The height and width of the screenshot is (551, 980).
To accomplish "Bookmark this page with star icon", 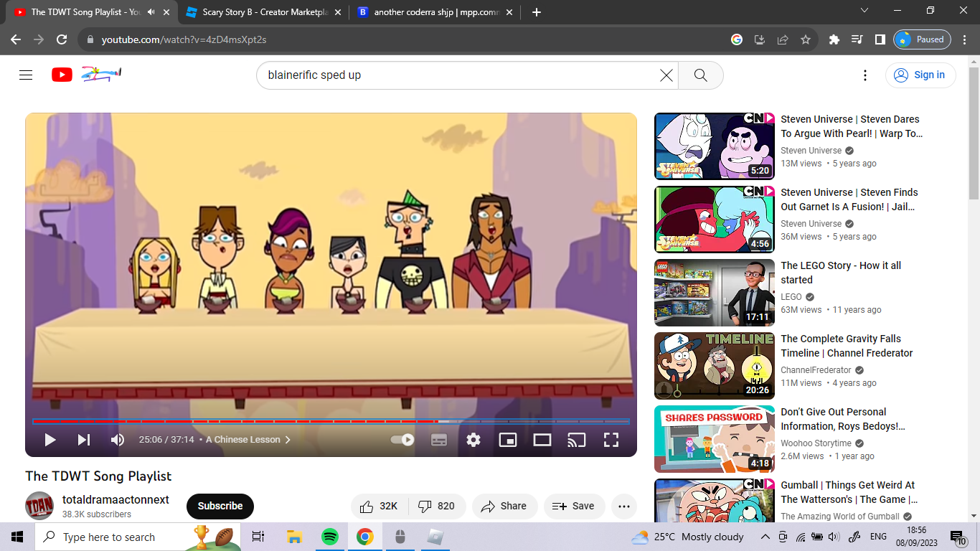I will pos(806,39).
